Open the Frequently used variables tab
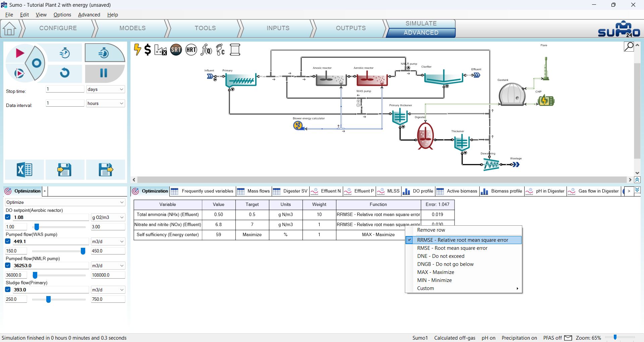The height and width of the screenshot is (342, 644). coord(203,191)
